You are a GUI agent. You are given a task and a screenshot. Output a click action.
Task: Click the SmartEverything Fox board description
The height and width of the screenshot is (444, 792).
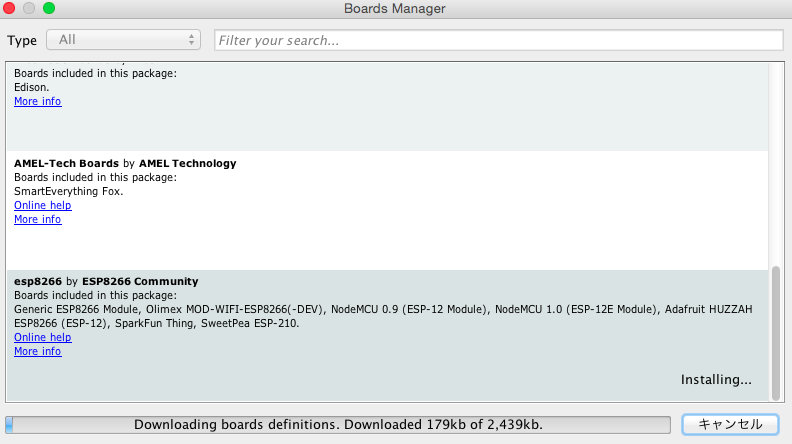69,191
